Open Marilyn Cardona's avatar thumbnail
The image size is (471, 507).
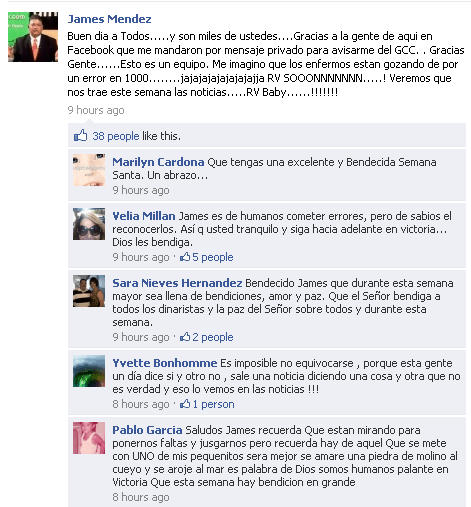click(89, 170)
